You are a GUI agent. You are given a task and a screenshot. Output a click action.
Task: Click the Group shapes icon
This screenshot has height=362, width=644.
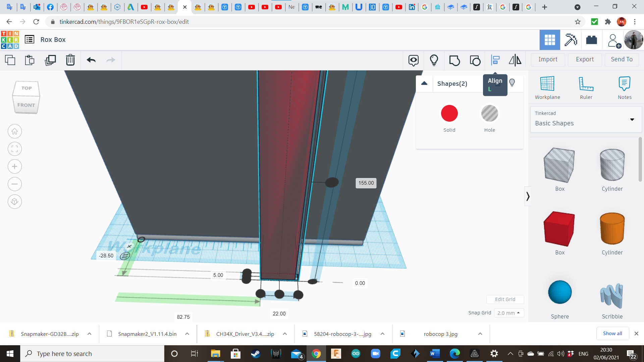pyautogui.click(x=454, y=60)
